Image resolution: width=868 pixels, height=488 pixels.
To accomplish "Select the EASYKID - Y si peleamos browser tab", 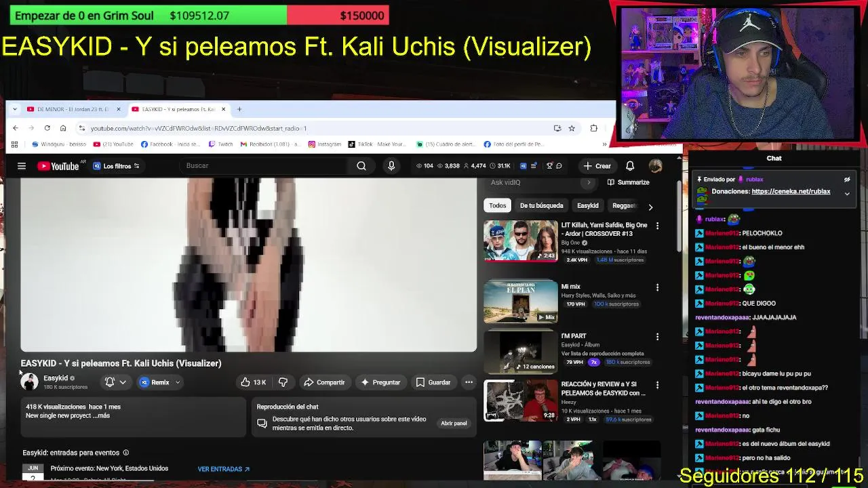I will click(178, 109).
